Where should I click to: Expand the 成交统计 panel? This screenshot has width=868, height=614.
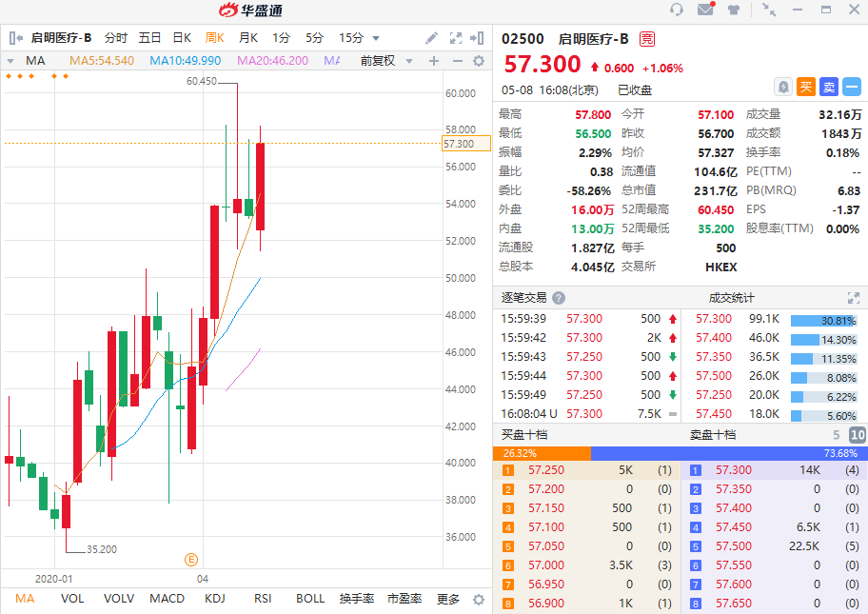click(x=853, y=298)
